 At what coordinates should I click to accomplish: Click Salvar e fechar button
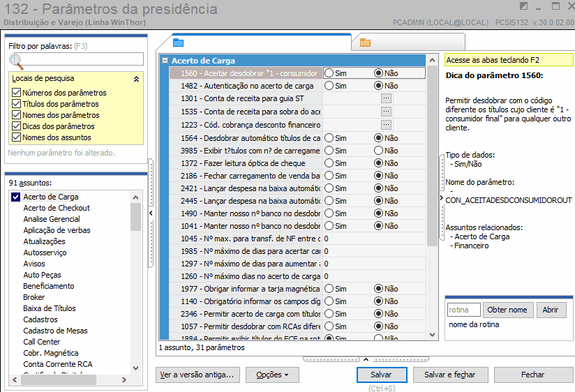450,375
